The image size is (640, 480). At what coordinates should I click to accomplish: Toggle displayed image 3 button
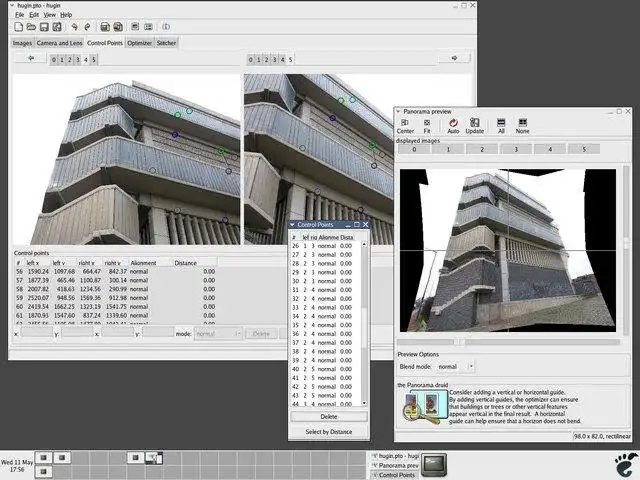pos(516,149)
